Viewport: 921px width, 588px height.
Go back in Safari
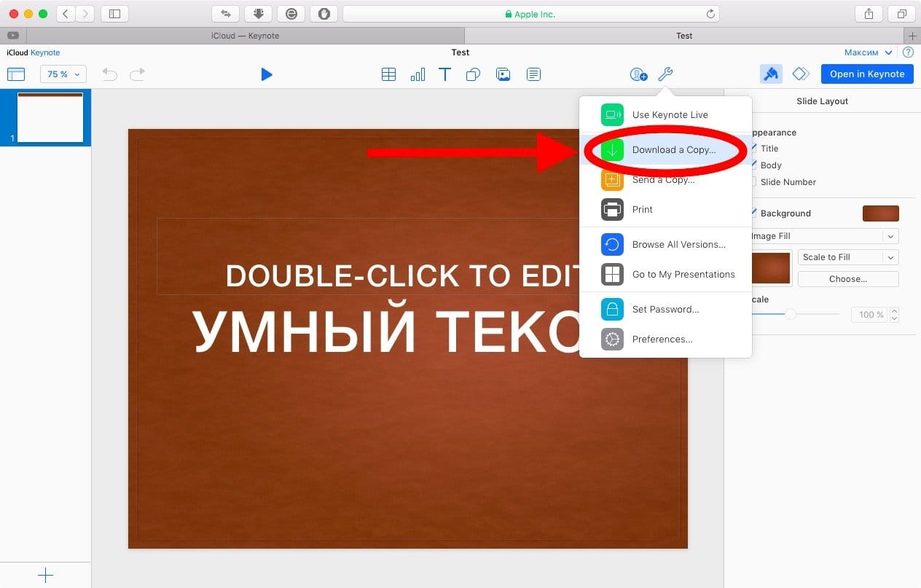coord(66,14)
